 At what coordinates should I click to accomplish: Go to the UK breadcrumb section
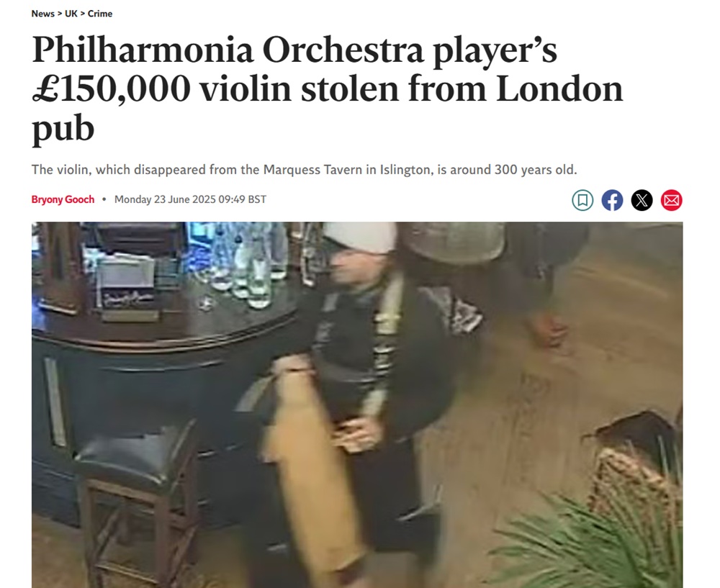pyautogui.click(x=71, y=14)
